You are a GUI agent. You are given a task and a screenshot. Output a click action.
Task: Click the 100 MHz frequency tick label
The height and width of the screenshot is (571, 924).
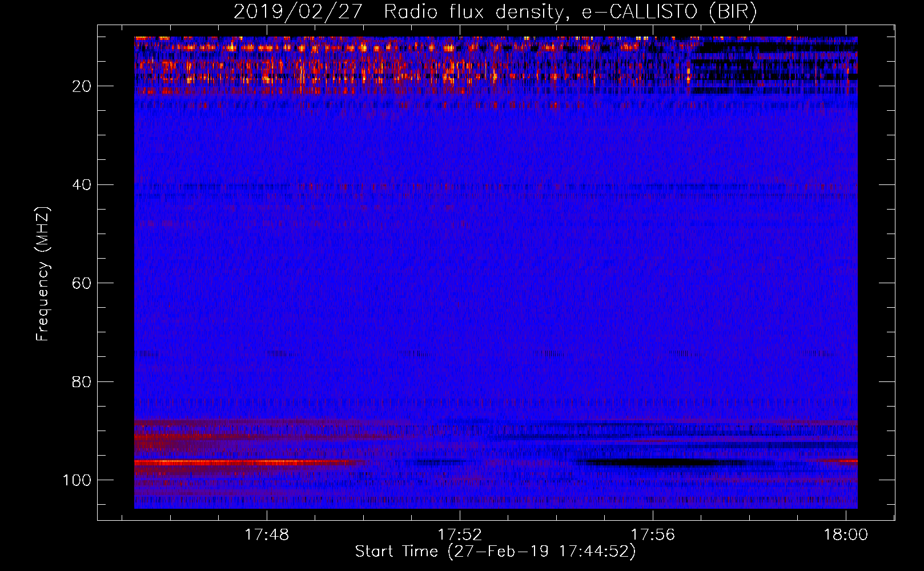(x=77, y=480)
